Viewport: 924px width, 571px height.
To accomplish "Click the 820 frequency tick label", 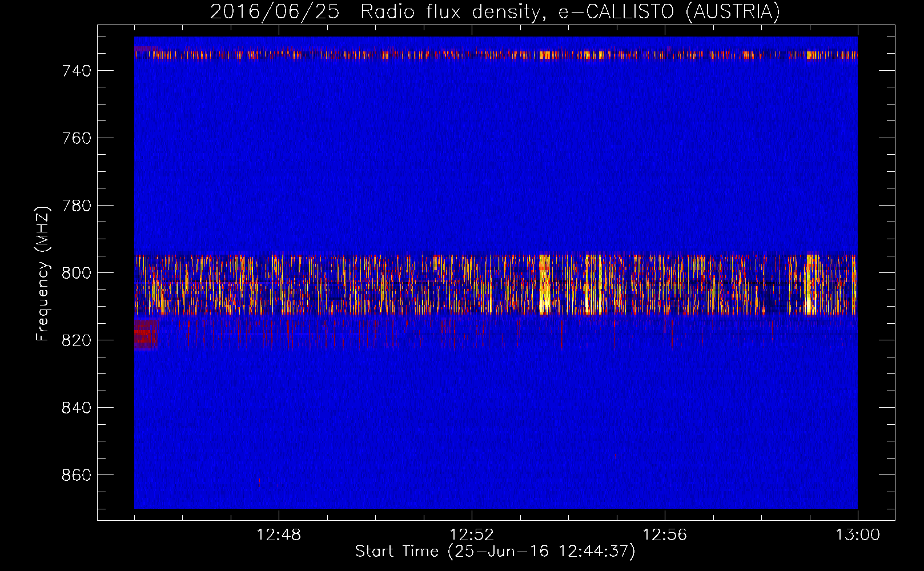I will (x=77, y=340).
